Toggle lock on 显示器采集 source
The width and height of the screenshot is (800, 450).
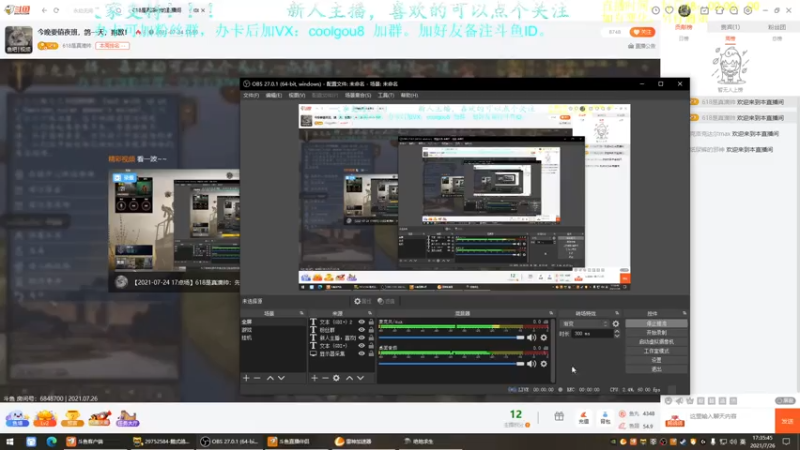point(371,354)
